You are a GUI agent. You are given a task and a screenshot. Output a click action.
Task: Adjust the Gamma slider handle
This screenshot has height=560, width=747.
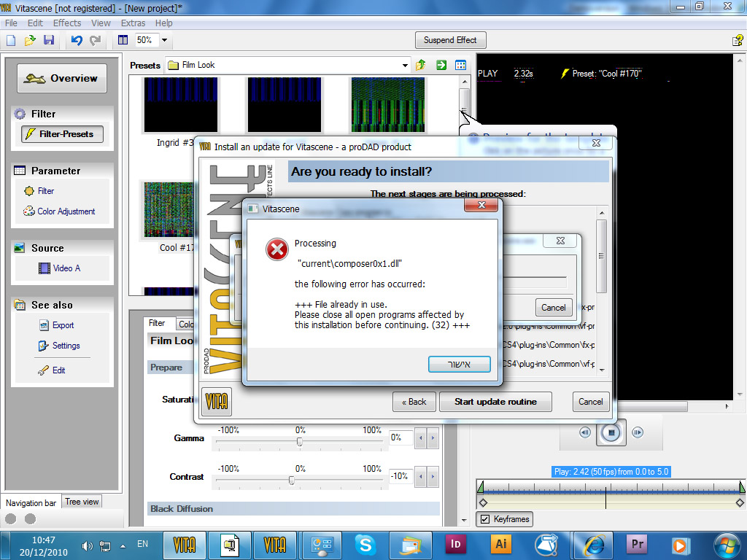click(x=300, y=442)
